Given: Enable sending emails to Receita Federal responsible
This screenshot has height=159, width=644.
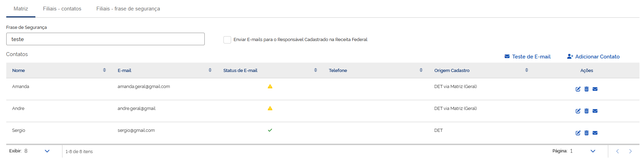Looking at the screenshot, I should [227, 40].
